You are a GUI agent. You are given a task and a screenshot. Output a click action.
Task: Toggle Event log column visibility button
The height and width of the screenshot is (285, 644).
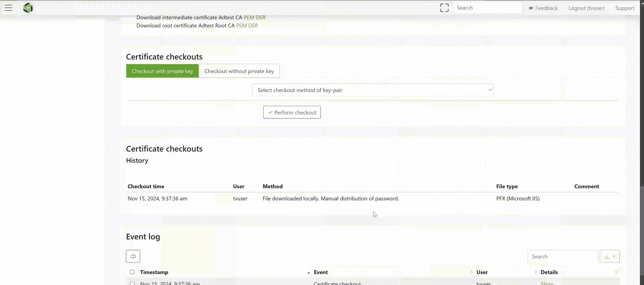coord(133,256)
